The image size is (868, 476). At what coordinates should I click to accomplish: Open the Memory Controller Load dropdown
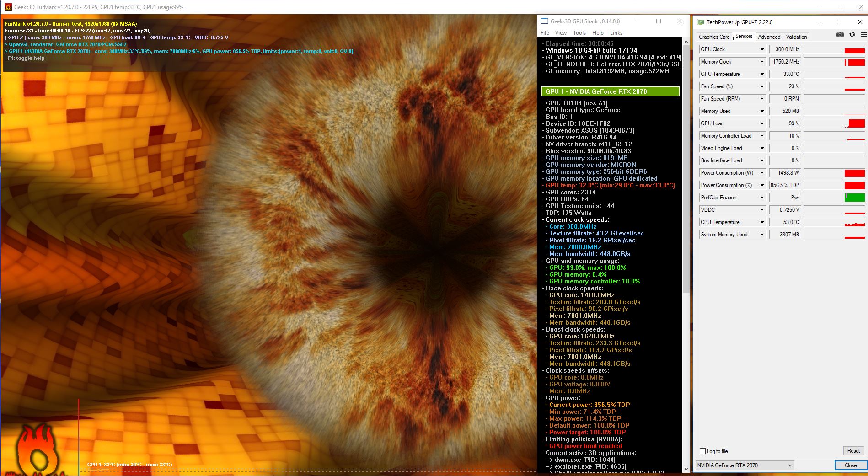pos(762,136)
